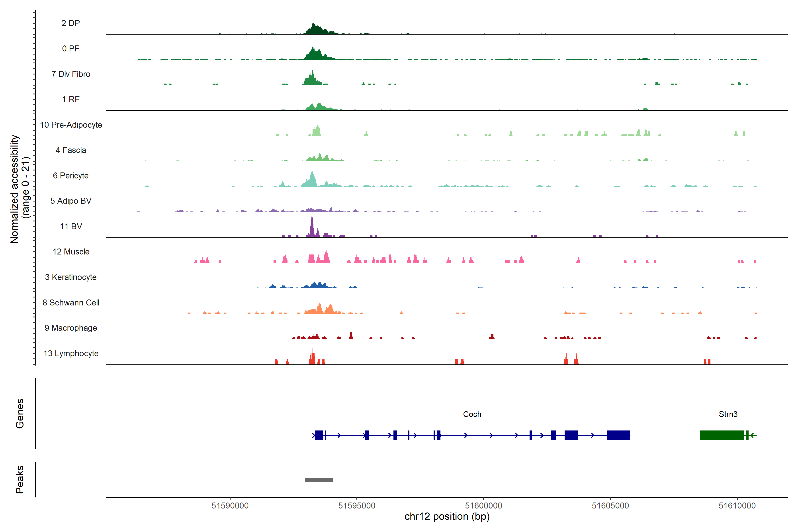
Task: Click the Strn3 gene name
Action: pyautogui.click(x=728, y=414)
